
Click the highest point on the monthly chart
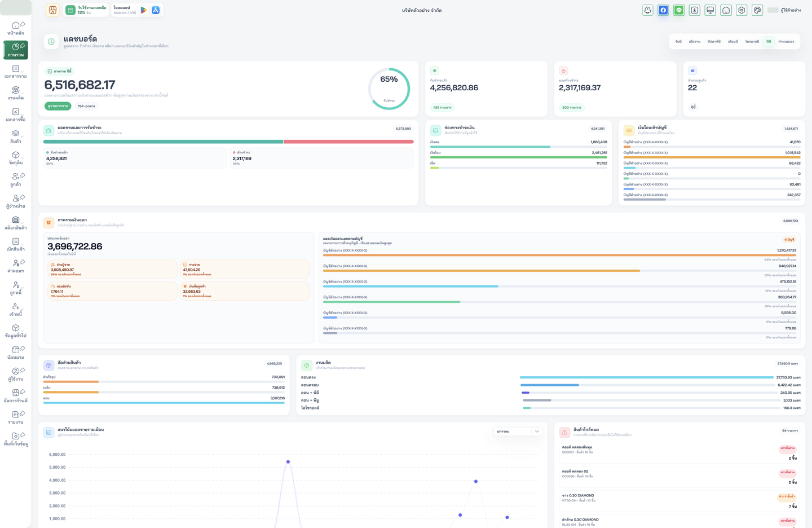(288, 462)
